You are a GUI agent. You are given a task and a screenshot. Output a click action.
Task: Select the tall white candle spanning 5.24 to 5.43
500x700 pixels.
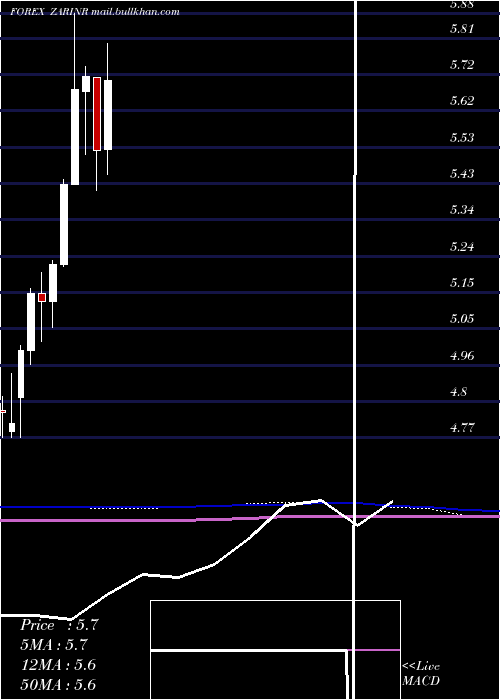tap(64, 225)
